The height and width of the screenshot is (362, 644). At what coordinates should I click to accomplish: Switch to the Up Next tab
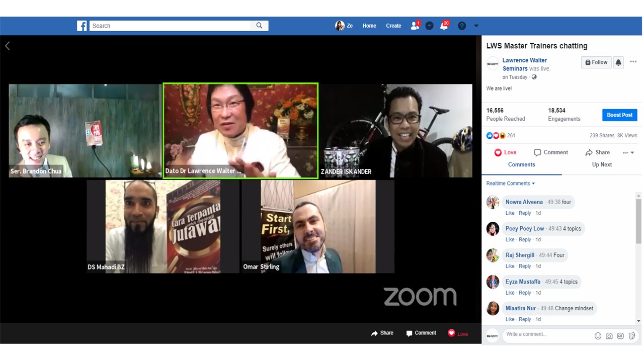[602, 164]
